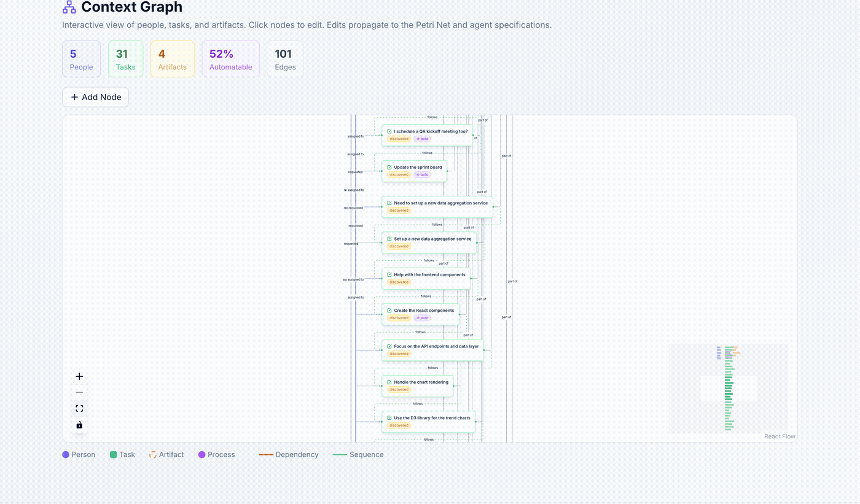
Task: Click the Artifact icon in the legend
Action: tap(152, 454)
